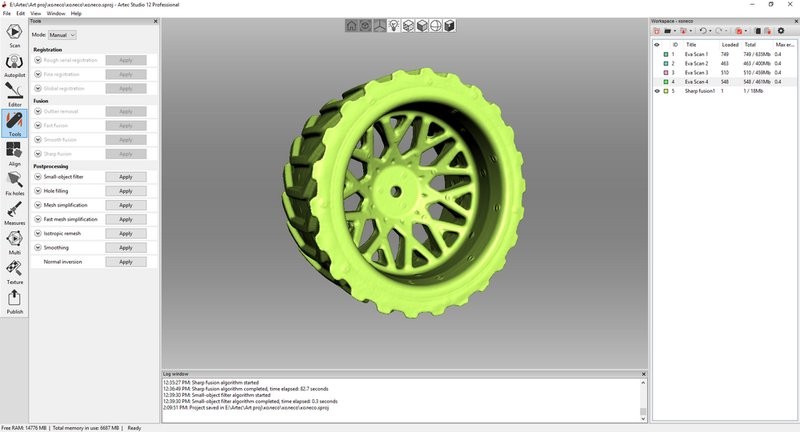Viewport: 800px width, 432px height.
Task: Click the home view icon in the 3D toolbar
Action: tap(351, 26)
